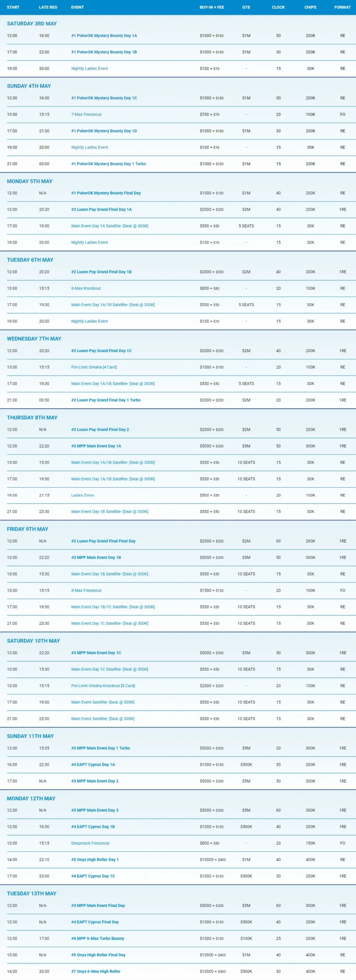The height and width of the screenshot is (980, 356).
Task: Open #2 Luxon Pay Grand Final Day 2
Action: click(100, 430)
